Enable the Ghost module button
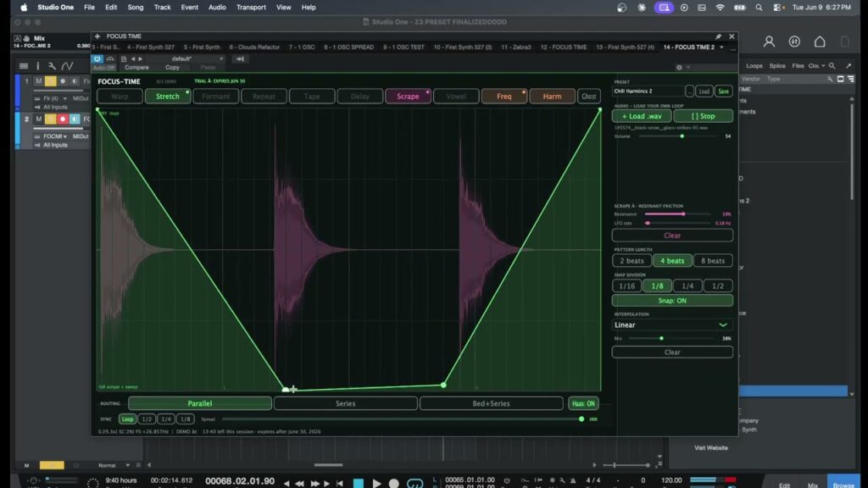 [588, 97]
